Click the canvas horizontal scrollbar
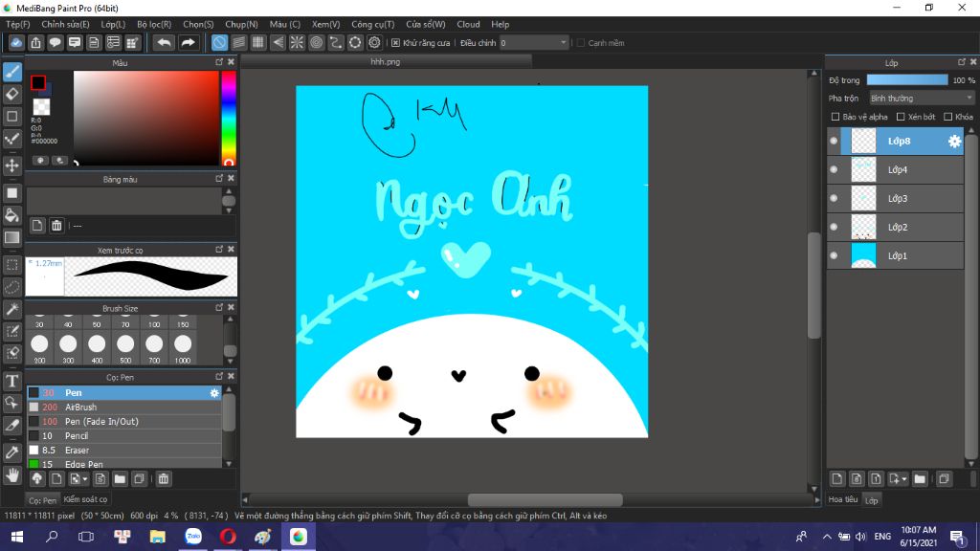 point(545,499)
